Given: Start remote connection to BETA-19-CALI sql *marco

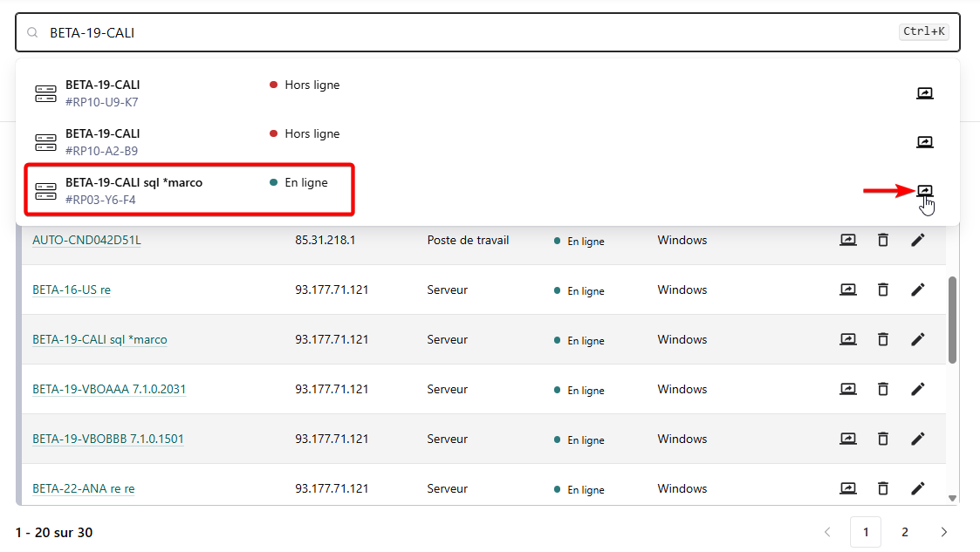Looking at the screenshot, I should click(925, 189).
